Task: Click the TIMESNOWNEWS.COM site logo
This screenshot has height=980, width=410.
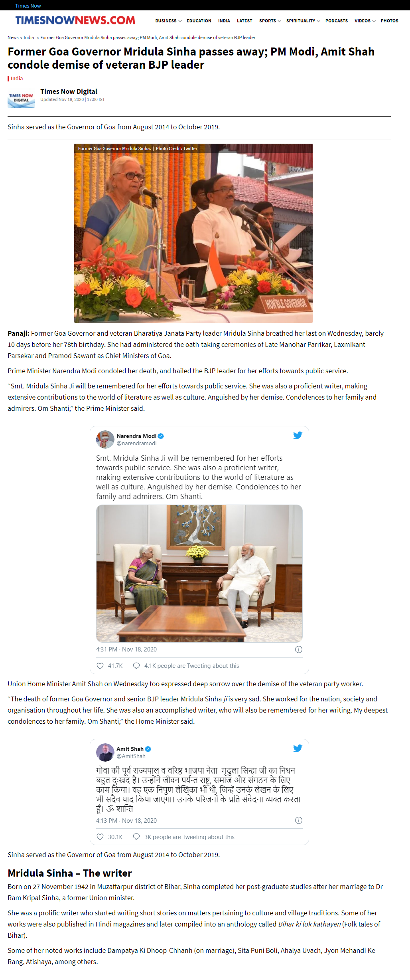Action: (x=75, y=20)
